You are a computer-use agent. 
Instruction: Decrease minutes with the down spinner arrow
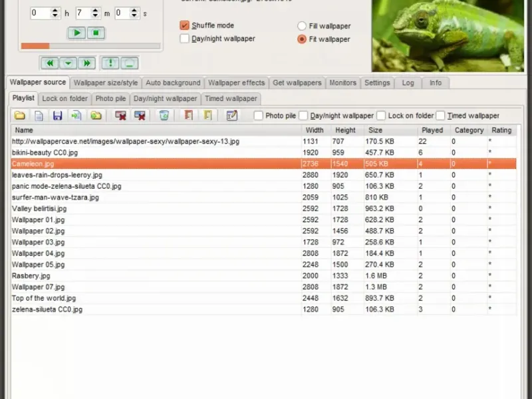(95, 16)
